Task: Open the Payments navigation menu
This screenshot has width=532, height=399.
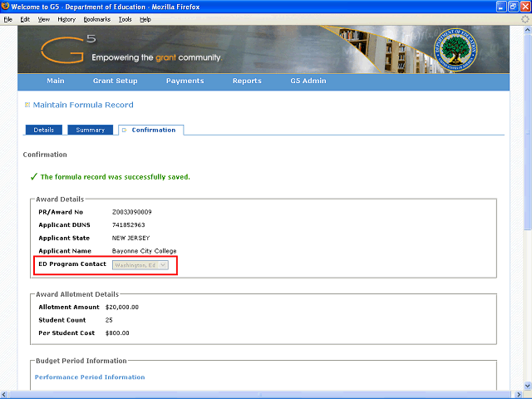Action: pos(185,81)
